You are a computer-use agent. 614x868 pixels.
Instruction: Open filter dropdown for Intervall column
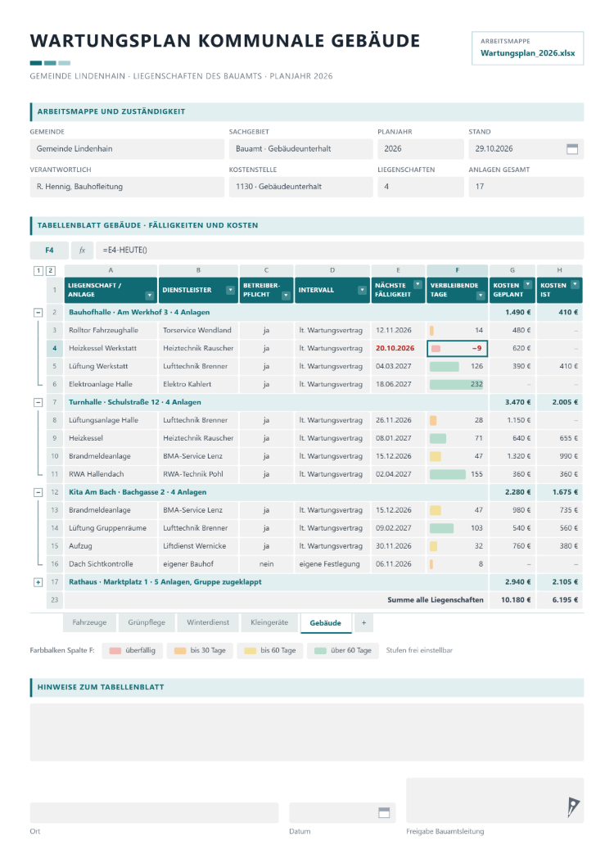362,290
